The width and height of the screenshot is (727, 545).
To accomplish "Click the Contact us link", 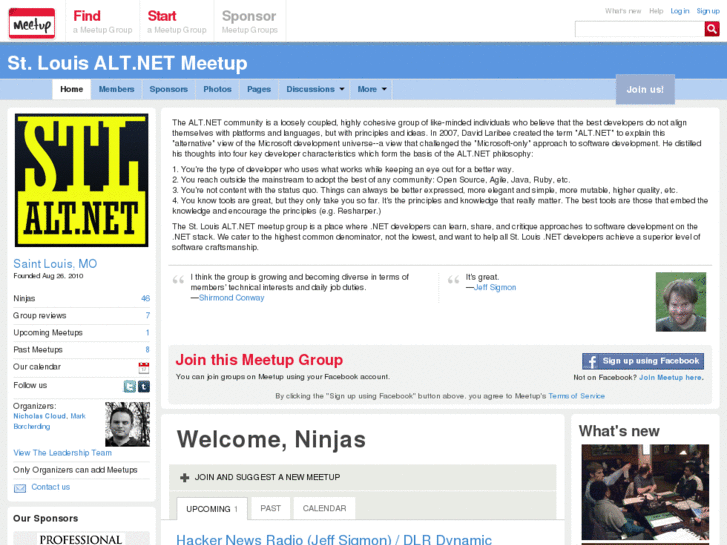I will pyautogui.click(x=51, y=487).
